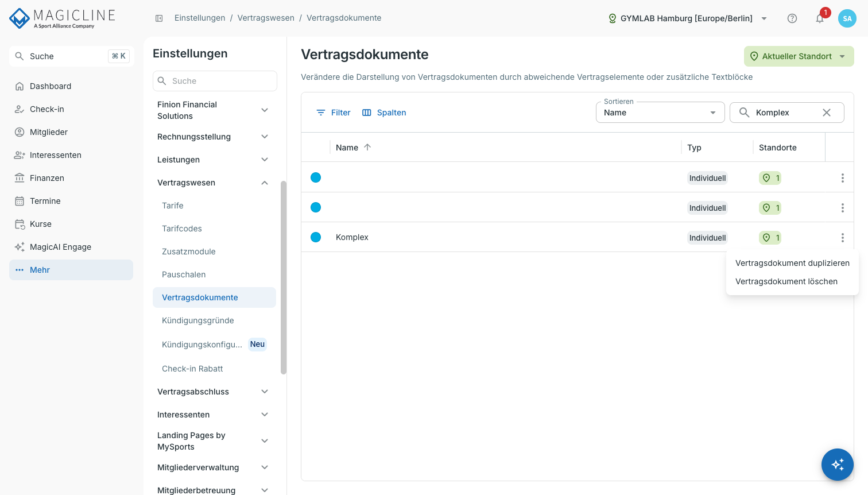868x495 pixels.
Task: Open Interessenten in the main sidebar
Action: point(71,155)
